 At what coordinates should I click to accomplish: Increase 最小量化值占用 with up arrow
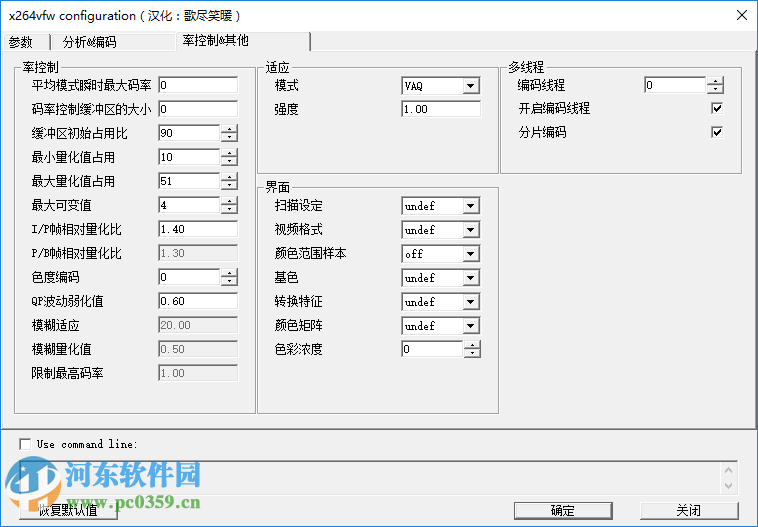click(229, 153)
